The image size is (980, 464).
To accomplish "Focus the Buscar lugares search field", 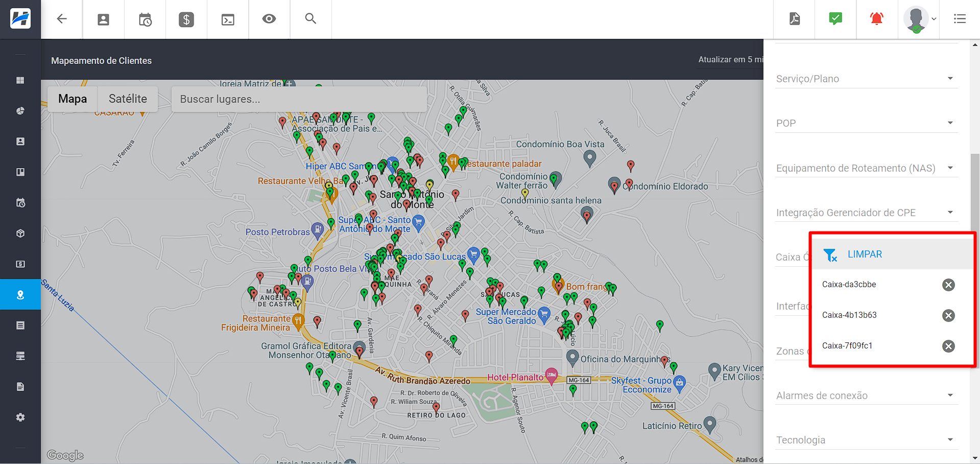I will pyautogui.click(x=299, y=99).
